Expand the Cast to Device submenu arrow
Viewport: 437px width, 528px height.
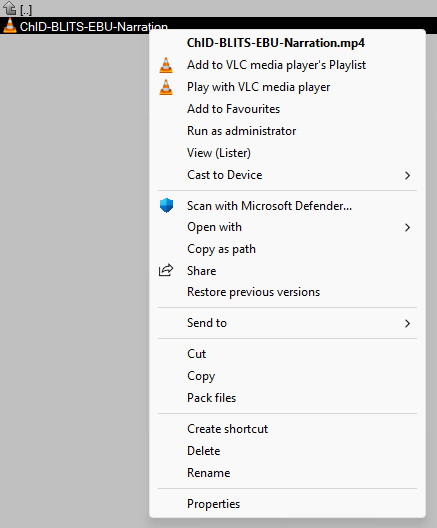(407, 175)
